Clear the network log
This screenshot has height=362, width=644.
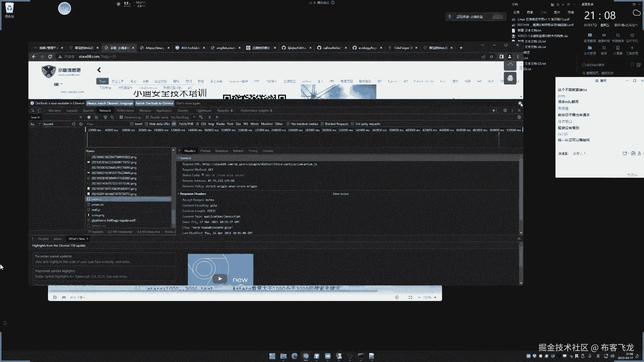point(96,117)
